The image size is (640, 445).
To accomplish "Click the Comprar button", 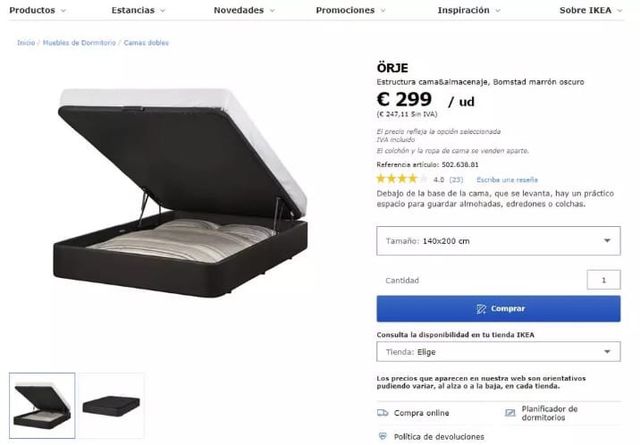I will tap(498, 309).
